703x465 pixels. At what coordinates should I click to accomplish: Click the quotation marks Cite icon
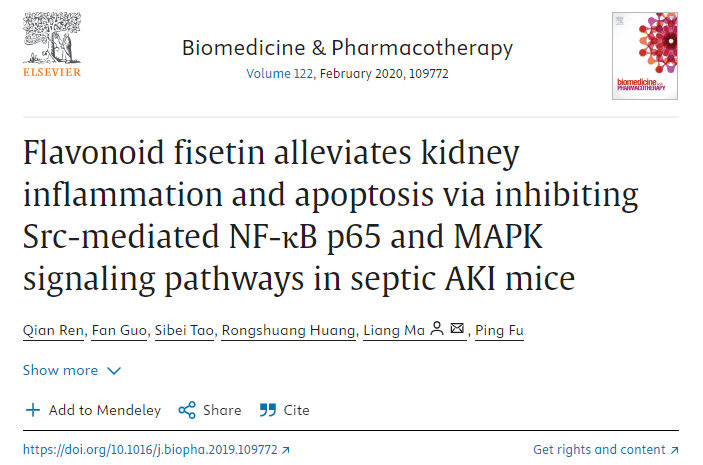[x=268, y=410]
